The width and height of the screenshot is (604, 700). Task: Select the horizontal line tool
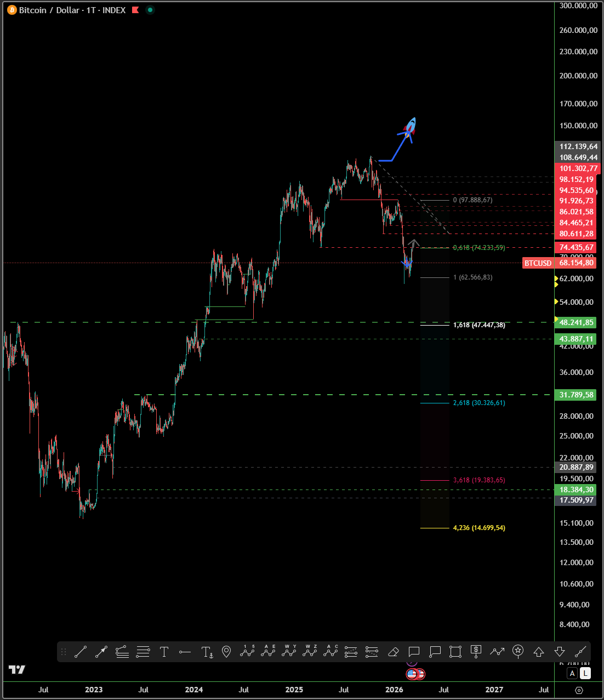coord(185,652)
